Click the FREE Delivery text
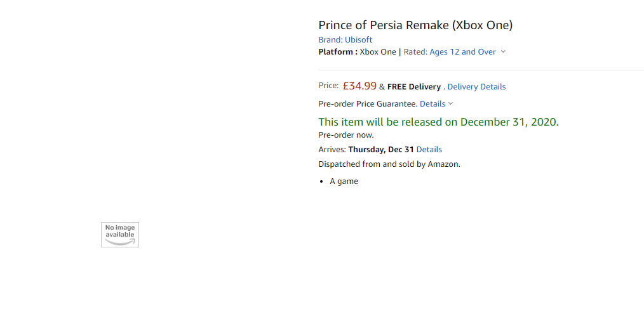The height and width of the screenshot is (314, 644). click(414, 87)
